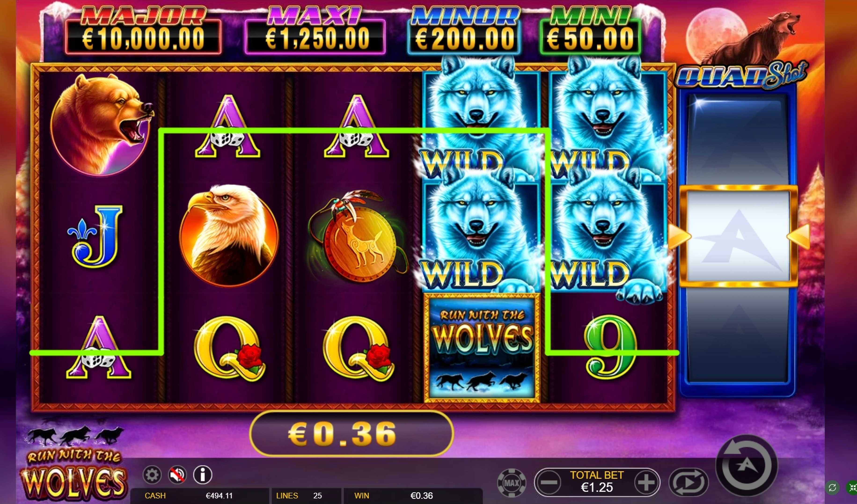Click the green refresh icon
Image resolution: width=857 pixels, height=504 pixels.
tap(832, 488)
